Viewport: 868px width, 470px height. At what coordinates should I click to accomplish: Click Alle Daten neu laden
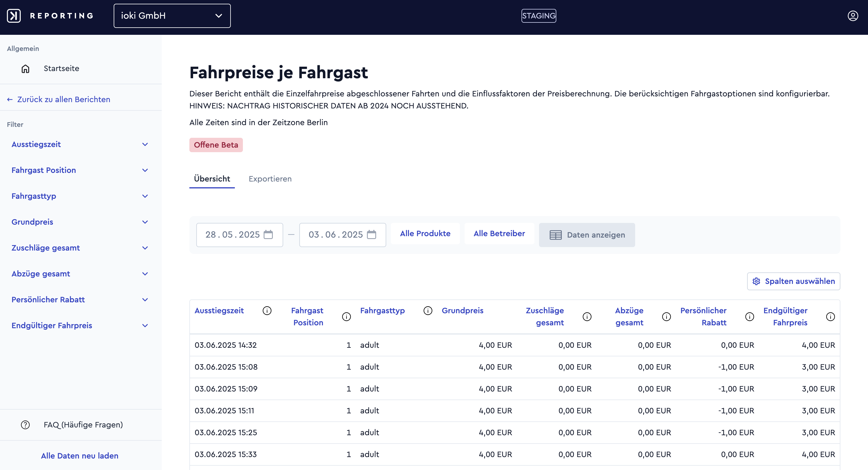point(80,456)
